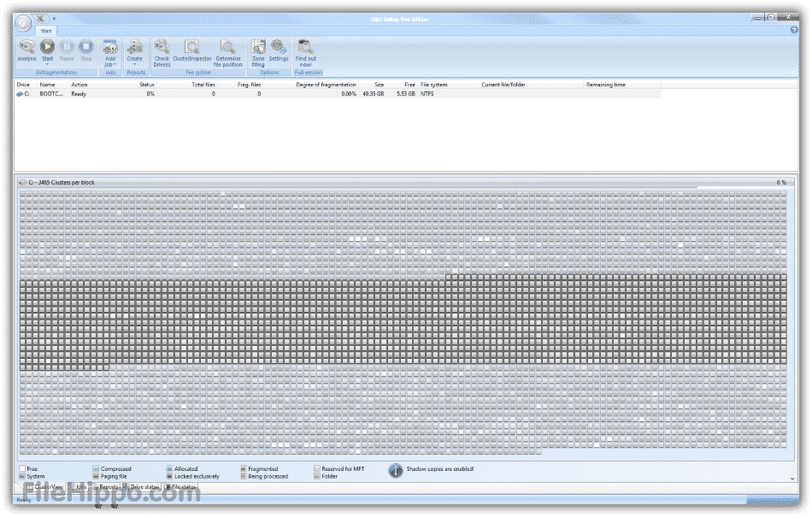Select the Start ribbon tab

pyautogui.click(x=46, y=30)
